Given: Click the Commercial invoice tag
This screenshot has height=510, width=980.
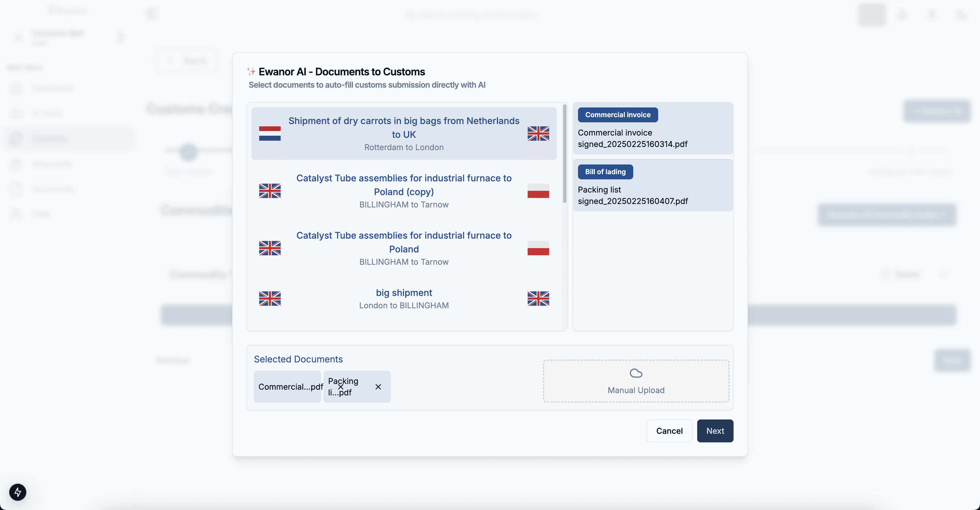Looking at the screenshot, I should (618, 115).
